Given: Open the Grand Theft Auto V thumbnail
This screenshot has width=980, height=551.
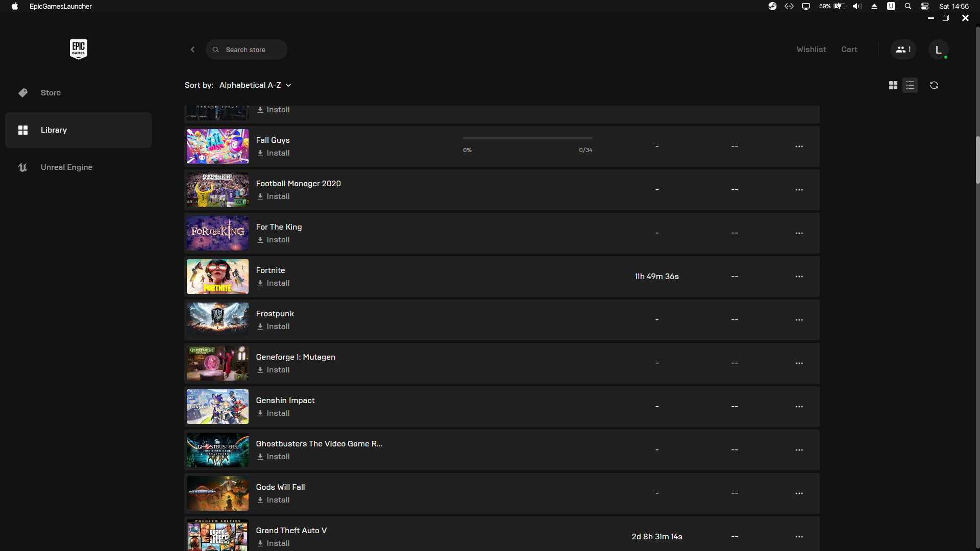Looking at the screenshot, I should pyautogui.click(x=217, y=535).
